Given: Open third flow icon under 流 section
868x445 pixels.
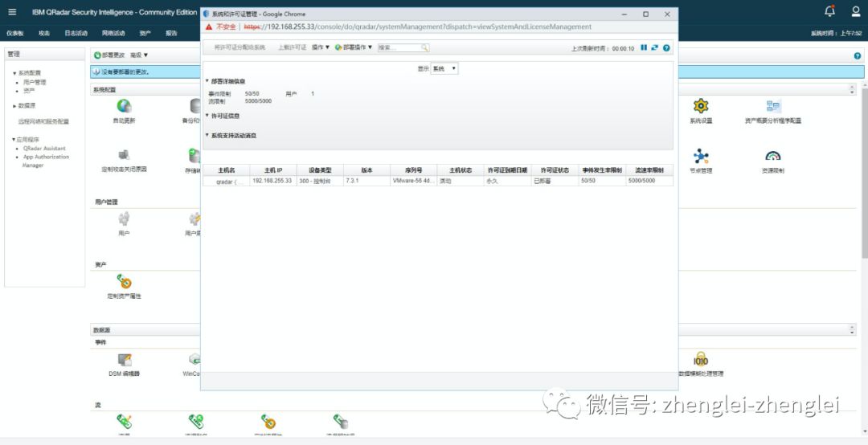Looking at the screenshot, I should [268, 422].
